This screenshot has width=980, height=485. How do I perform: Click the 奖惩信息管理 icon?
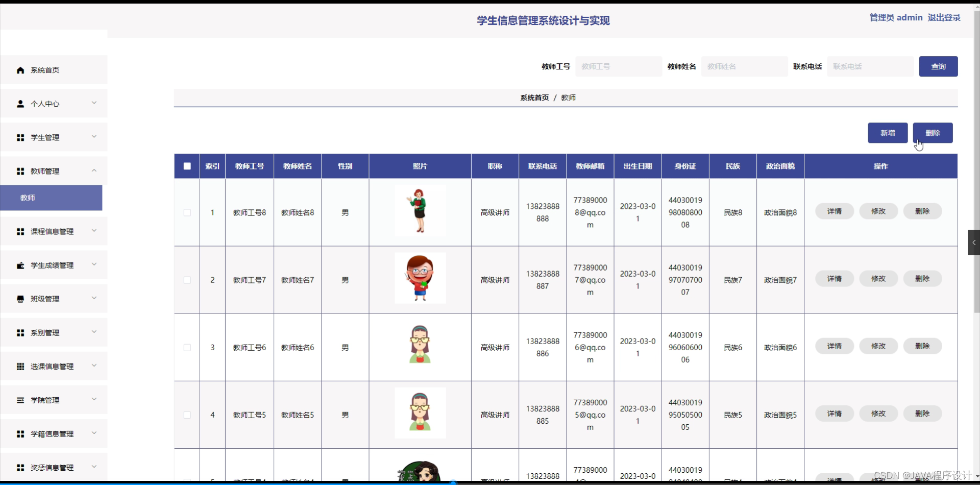pyautogui.click(x=20, y=467)
